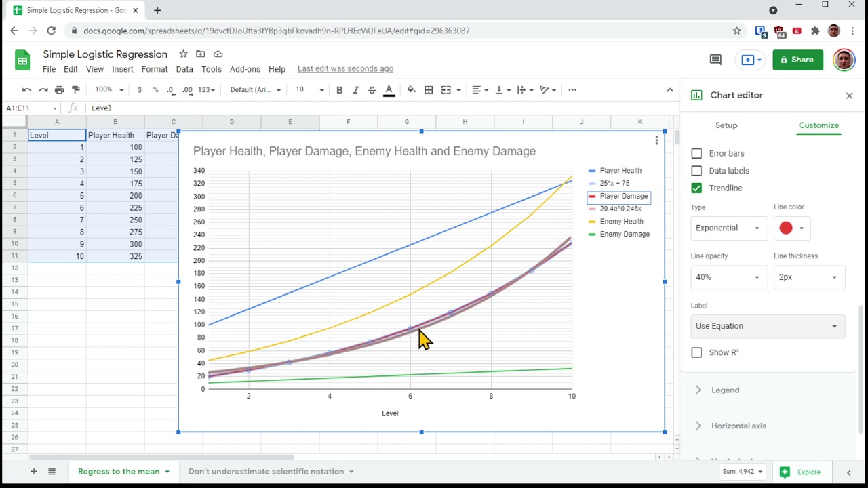This screenshot has height=488, width=868.
Task: Toggle italic formatting
Action: coord(355,89)
